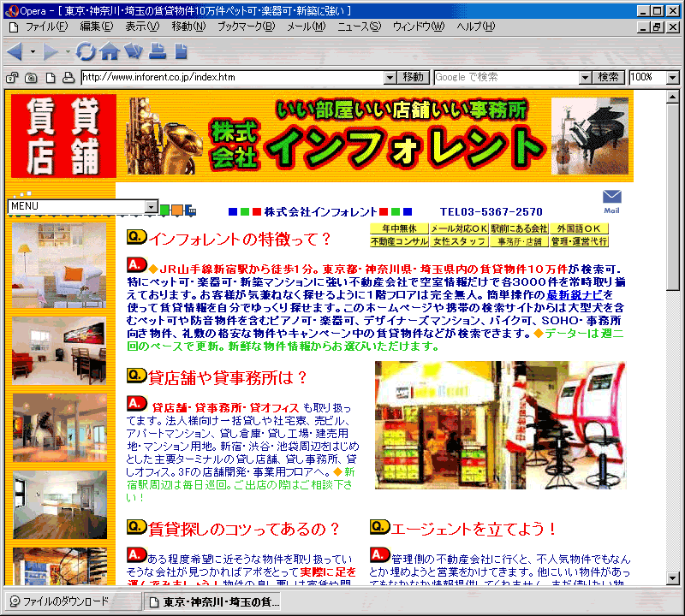The image size is (685, 616).
Task: Open the ヘルプ(H) menu
Action: pos(476,27)
